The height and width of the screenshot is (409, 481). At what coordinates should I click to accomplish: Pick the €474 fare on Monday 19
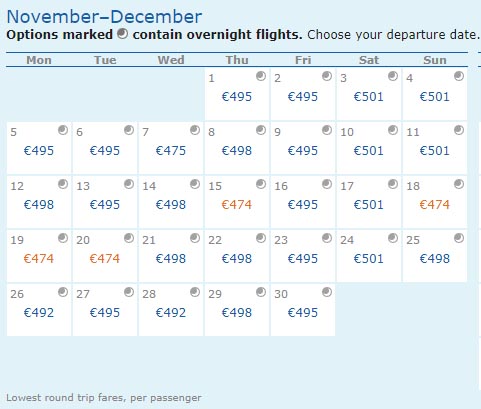click(x=39, y=259)
